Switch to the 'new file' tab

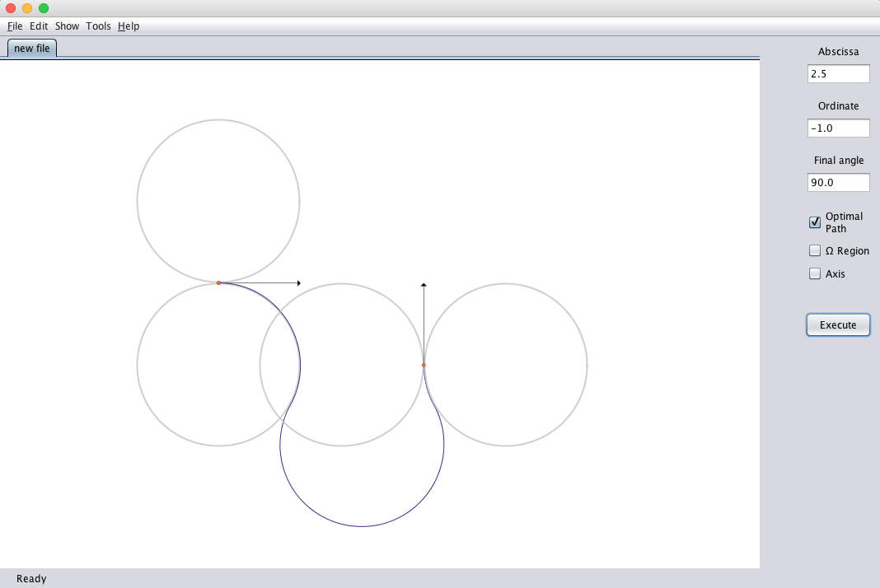pos(32,49)
